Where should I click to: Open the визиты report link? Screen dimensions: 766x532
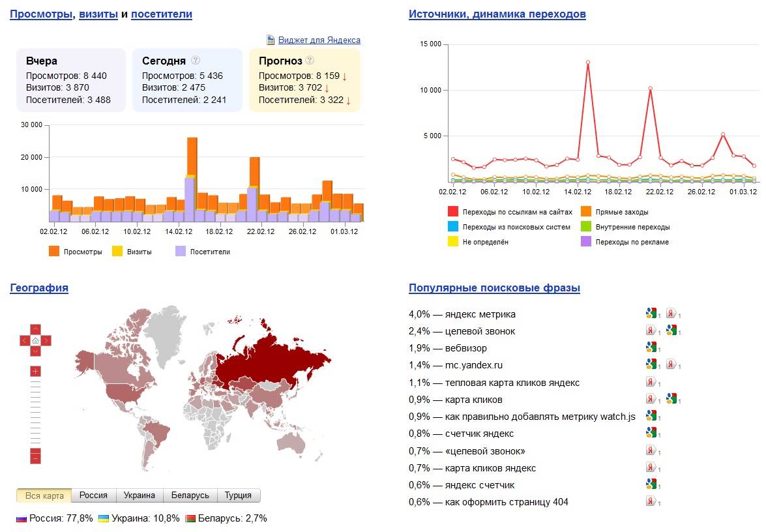click(x=98, y=14)
